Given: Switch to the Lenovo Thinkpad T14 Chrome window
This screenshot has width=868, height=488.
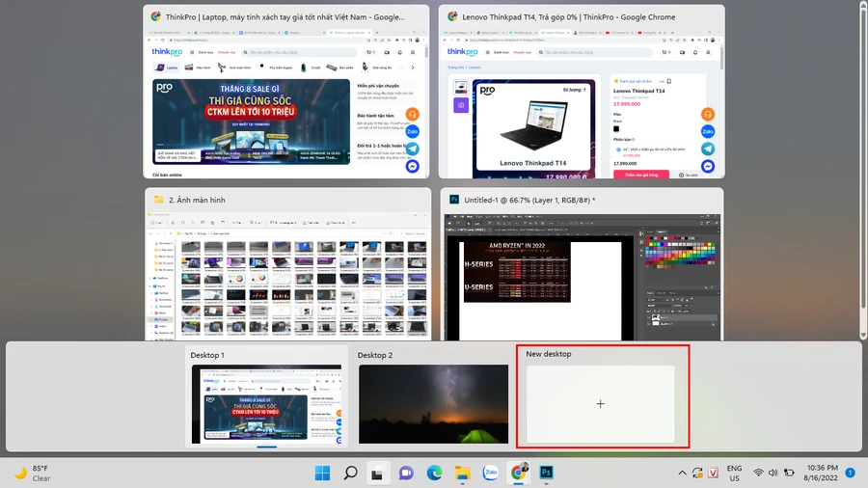Looking at the screenshot, I should pos(582,92).
